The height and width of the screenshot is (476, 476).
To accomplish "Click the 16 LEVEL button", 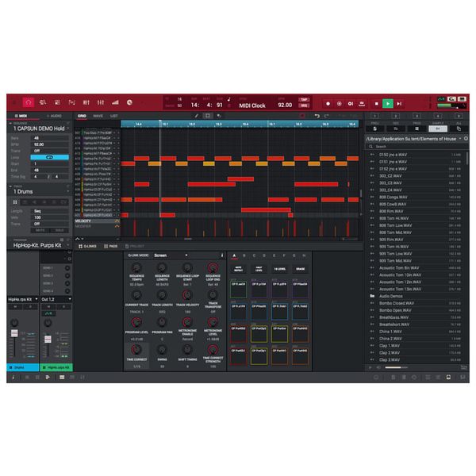I will [279, 269].
